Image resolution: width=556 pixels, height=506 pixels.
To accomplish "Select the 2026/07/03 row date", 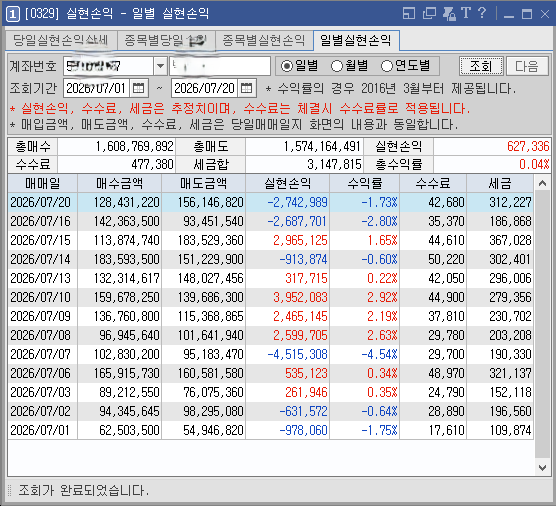I will pos(40,393).
